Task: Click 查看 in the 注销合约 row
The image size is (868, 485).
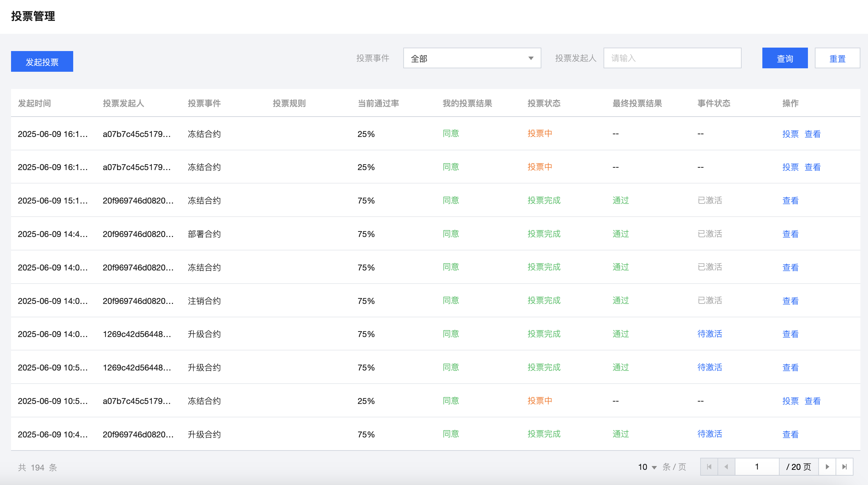Action: tap(790, 301)
